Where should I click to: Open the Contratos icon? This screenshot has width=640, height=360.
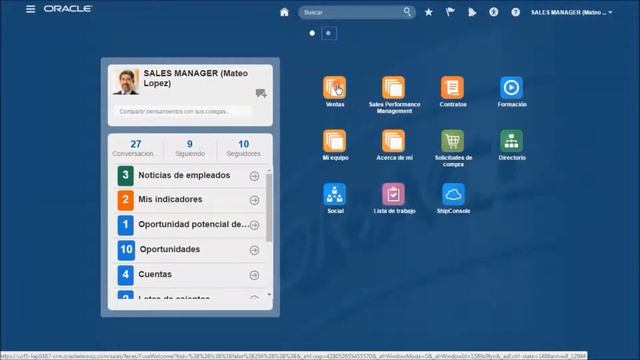pyautogui.click(x=452, y=87)
